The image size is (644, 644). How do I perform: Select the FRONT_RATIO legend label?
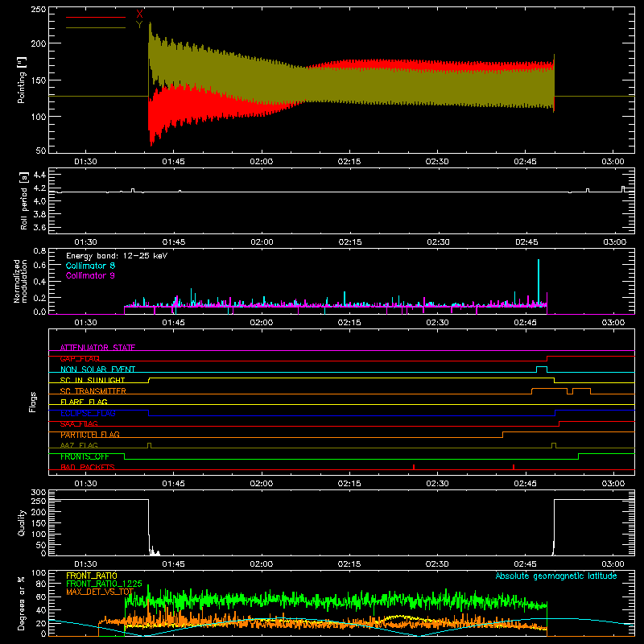click(92, 576)
